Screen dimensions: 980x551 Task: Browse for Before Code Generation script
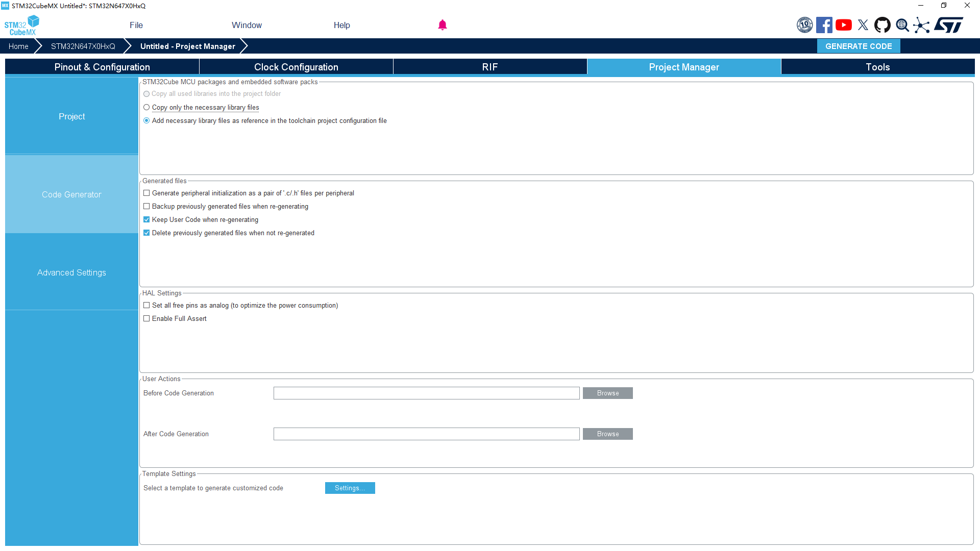tap(608, 393)
